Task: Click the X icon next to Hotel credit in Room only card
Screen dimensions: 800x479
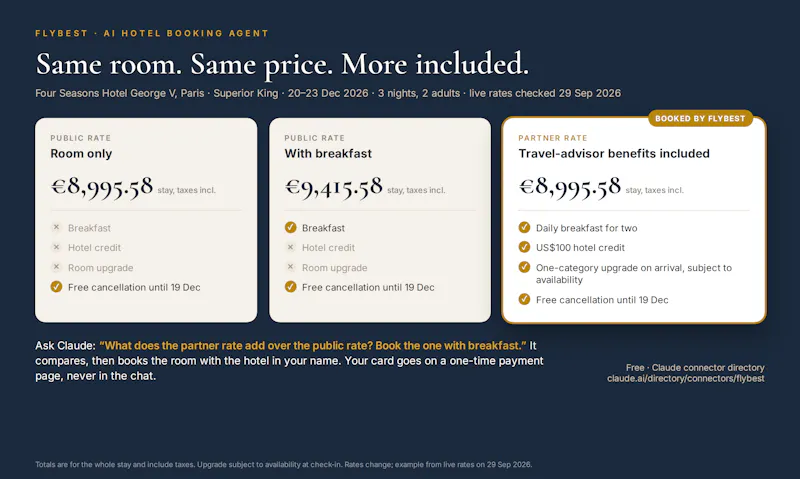Action: point(57,247)
